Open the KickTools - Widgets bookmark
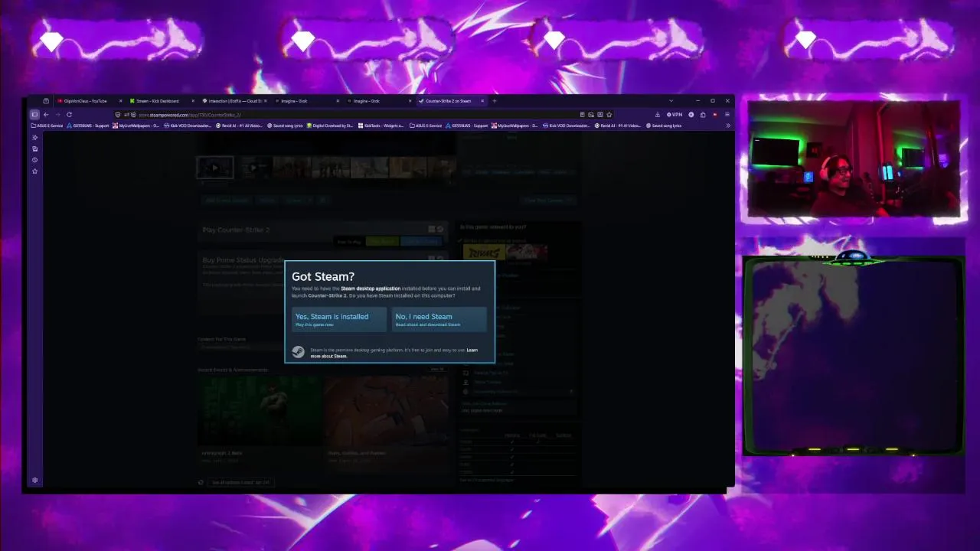 click(381, 126)
